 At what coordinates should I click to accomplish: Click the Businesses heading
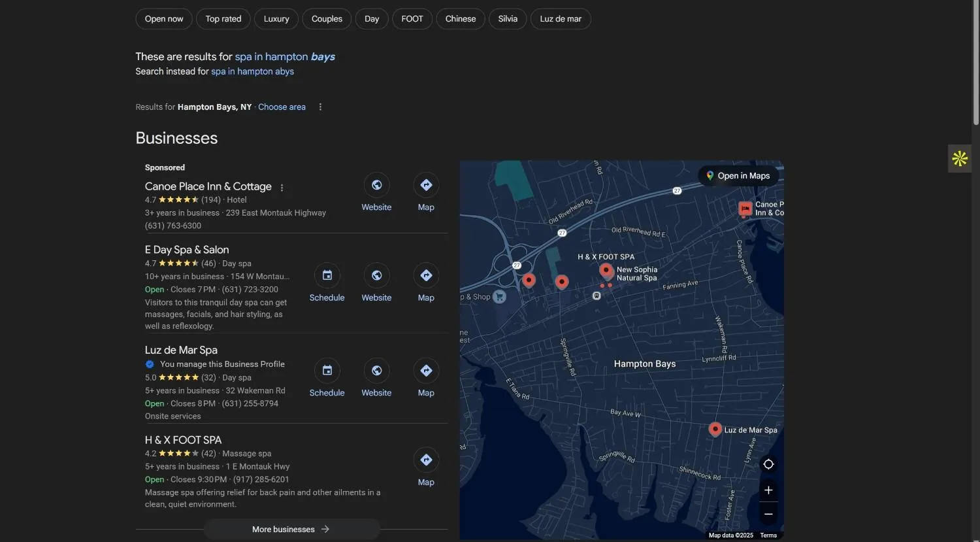(x=176, y=138)
